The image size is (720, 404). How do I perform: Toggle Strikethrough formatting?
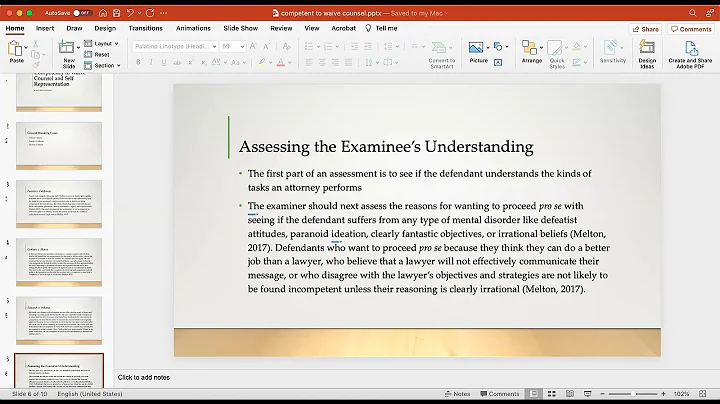[x=177, y=62]
